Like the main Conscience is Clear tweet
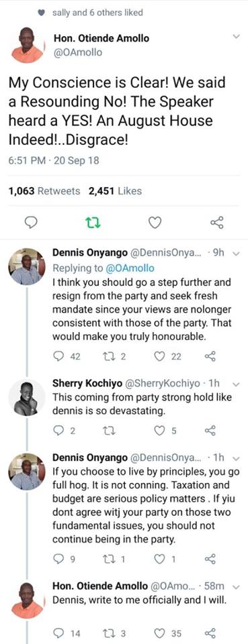248x644 pixels. point(154,223)
